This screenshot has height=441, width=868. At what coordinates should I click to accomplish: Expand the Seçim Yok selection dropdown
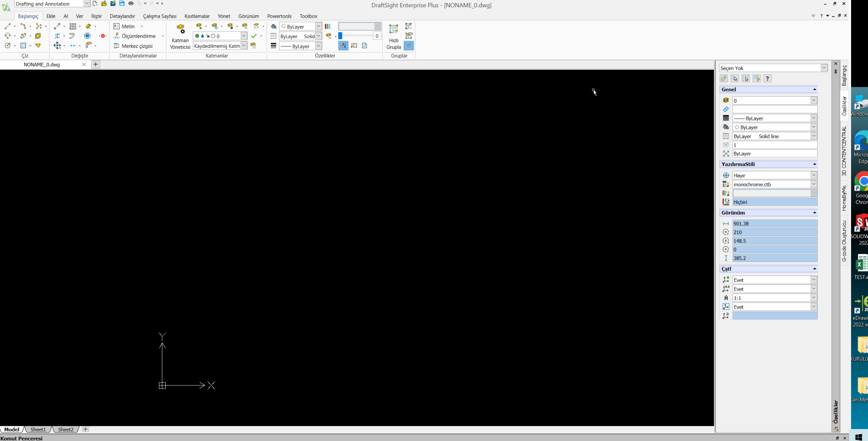(x=823, y=68)
